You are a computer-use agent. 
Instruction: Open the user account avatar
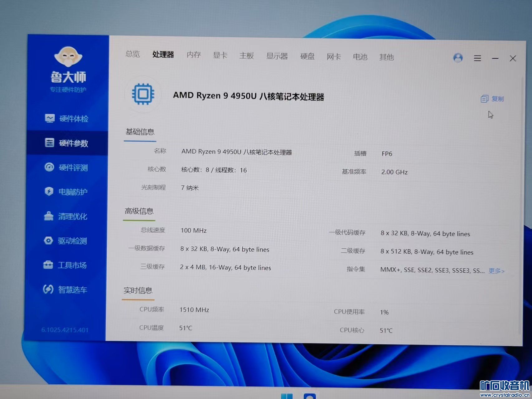click(458, 58)
